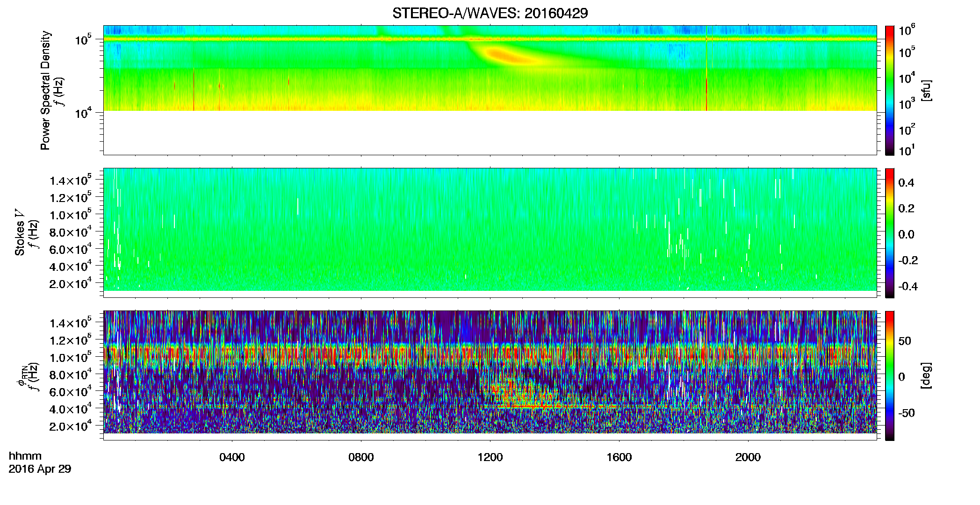Click the Stokes V axis label
980x505 pixels.
(x=20, y=232)
